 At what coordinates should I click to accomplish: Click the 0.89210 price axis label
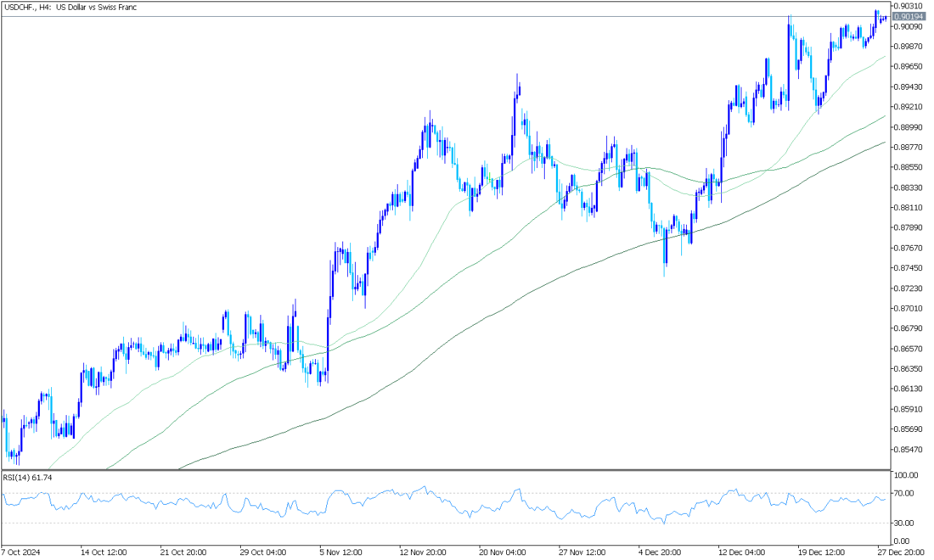pos(908,107)
